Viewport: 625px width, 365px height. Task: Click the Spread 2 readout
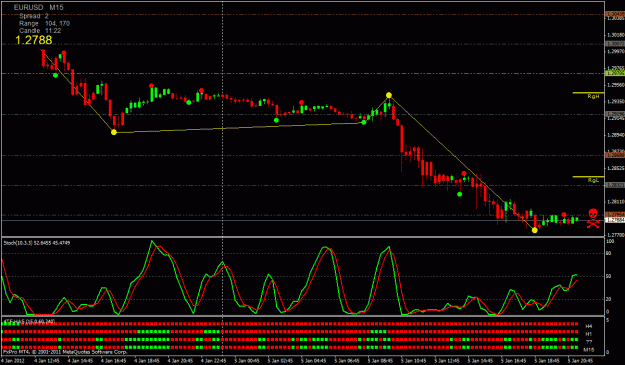tap(34, 16)
